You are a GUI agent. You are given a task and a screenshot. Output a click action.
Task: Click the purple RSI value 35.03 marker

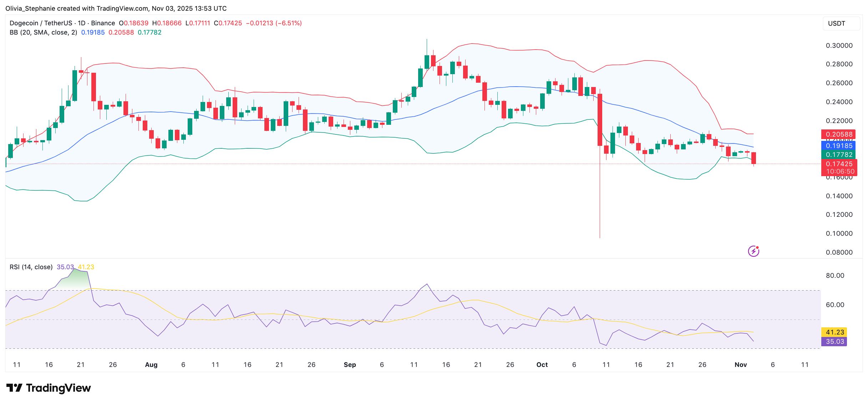pos(834,342)
